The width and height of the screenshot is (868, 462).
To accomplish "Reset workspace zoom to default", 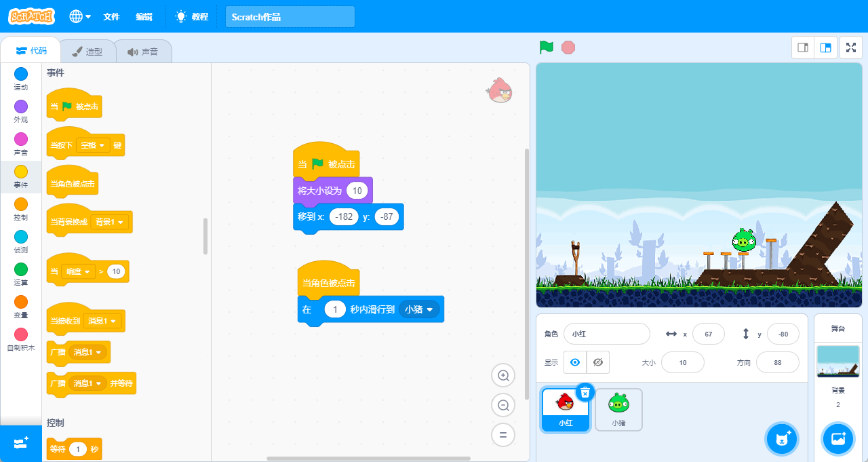I will [503, 435].
